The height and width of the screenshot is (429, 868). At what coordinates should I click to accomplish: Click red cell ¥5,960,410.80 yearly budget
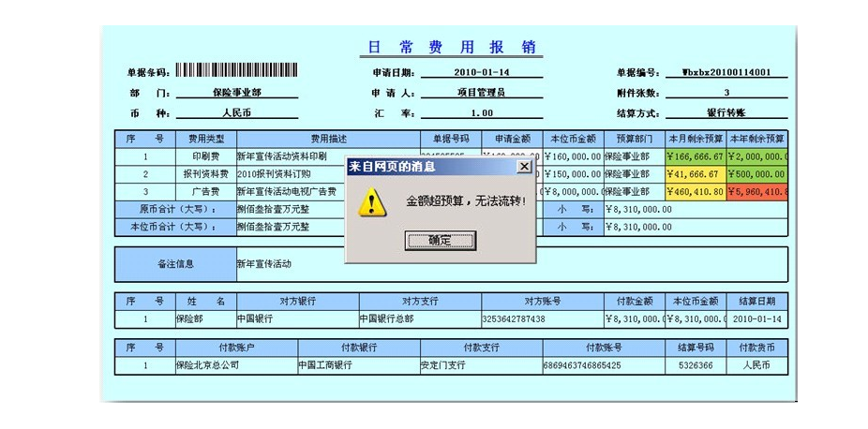tap(756, 192)
